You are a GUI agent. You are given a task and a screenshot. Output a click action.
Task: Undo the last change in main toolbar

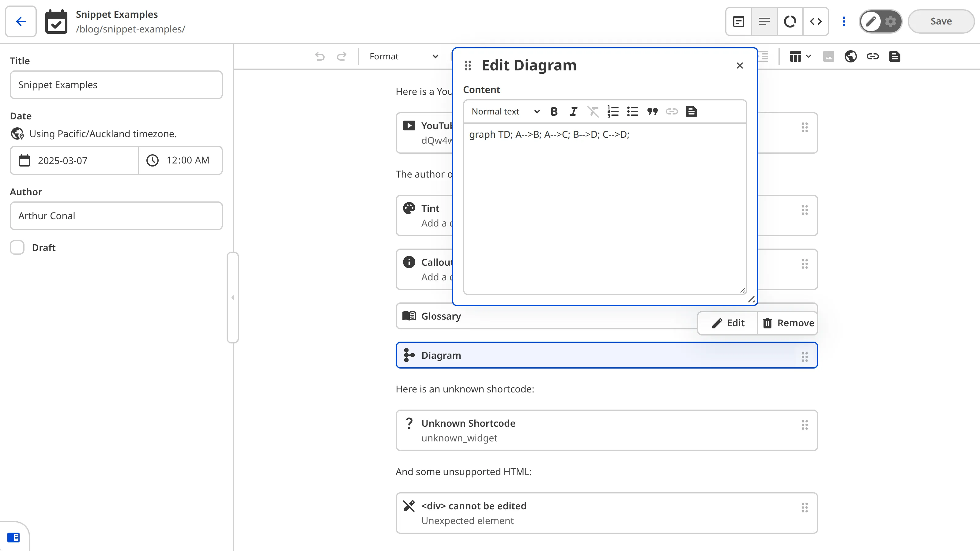click(x=320, y=56)
